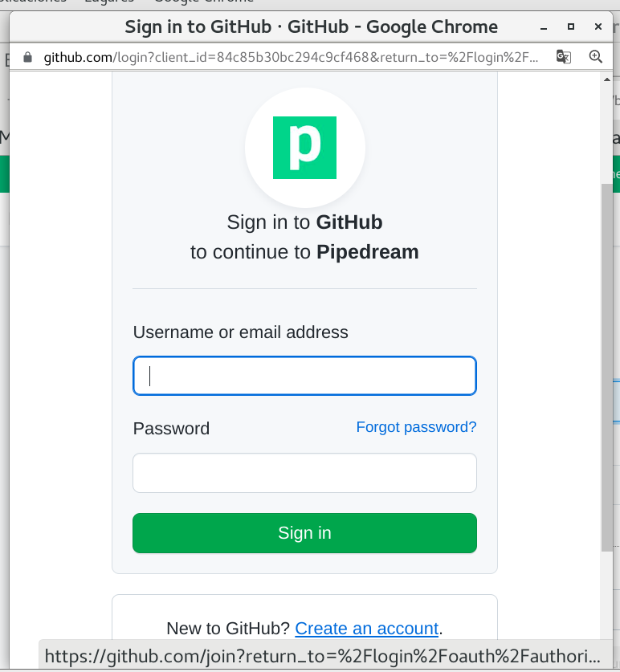Maximize the sign-in popup window
This screenshot has height=672, width=620.
(571, 27)
